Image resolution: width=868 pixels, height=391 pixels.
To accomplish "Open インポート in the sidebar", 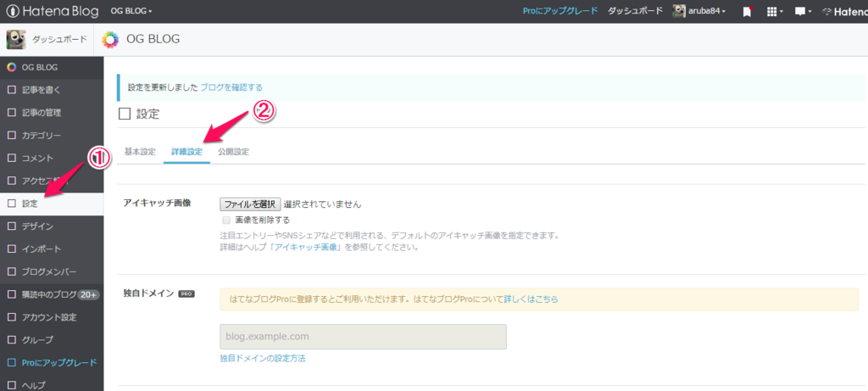I will pyautogui.click(x=52, y=249).
